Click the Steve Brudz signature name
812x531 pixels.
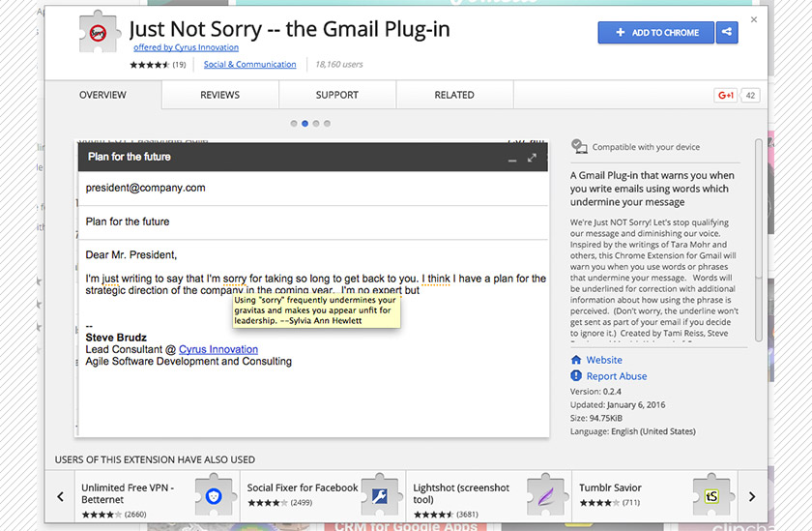pos(116,338)
